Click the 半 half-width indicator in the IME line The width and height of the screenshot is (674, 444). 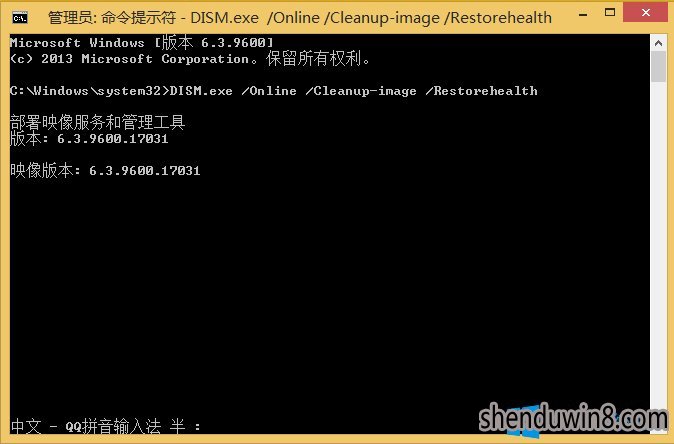coord(177,426)
